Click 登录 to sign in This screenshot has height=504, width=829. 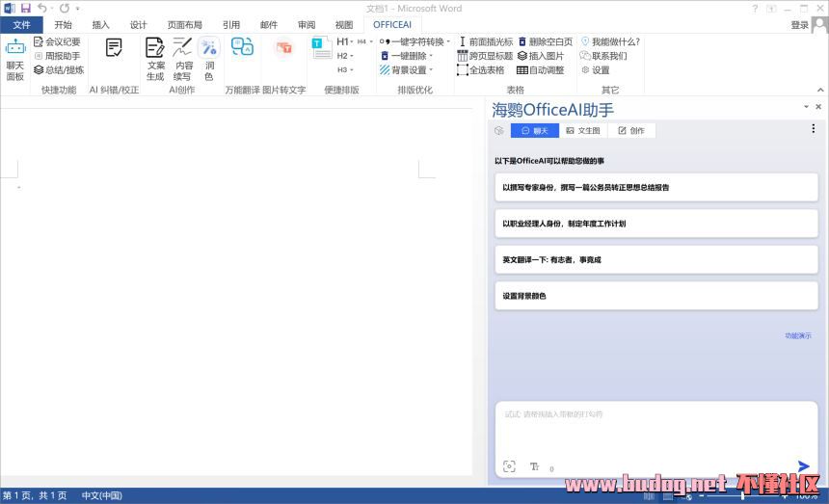point(799,25)
